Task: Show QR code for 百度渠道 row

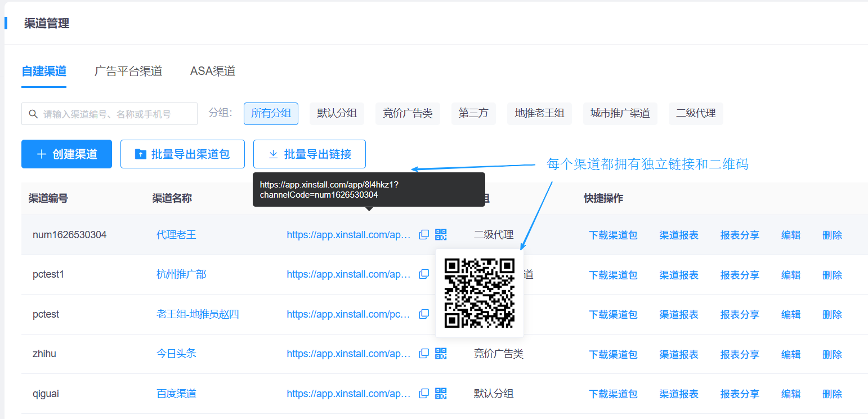Action: [x=441, y=393]
